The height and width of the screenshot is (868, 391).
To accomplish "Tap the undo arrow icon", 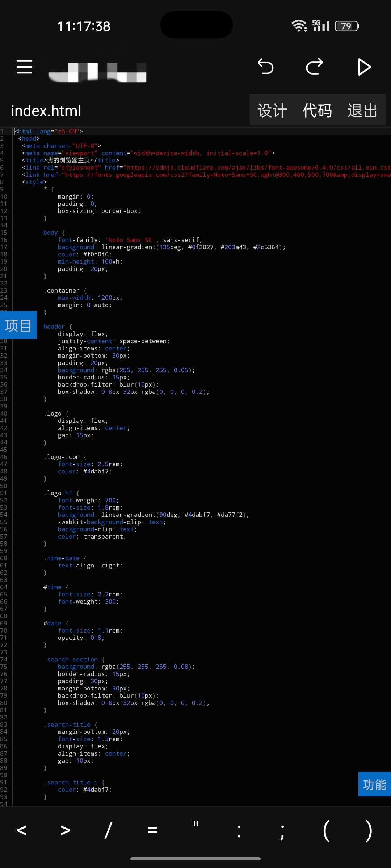I will [265, 67].
